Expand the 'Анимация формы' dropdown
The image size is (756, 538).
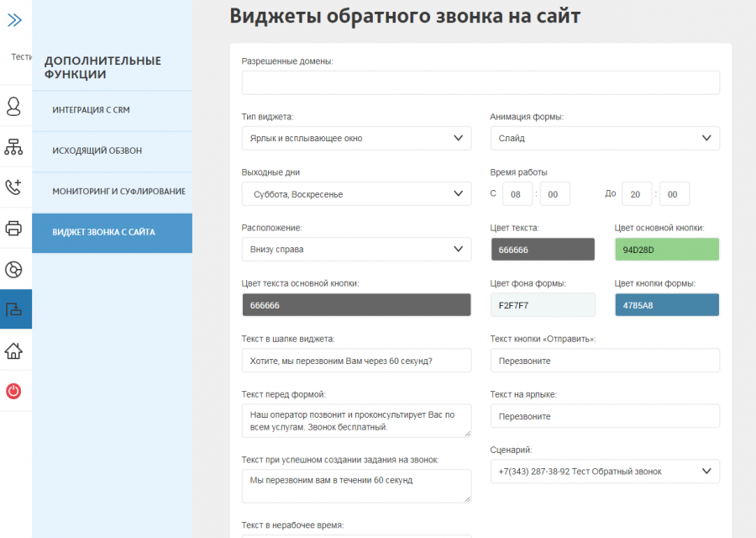pyautogui.click(x=605, y=138)
